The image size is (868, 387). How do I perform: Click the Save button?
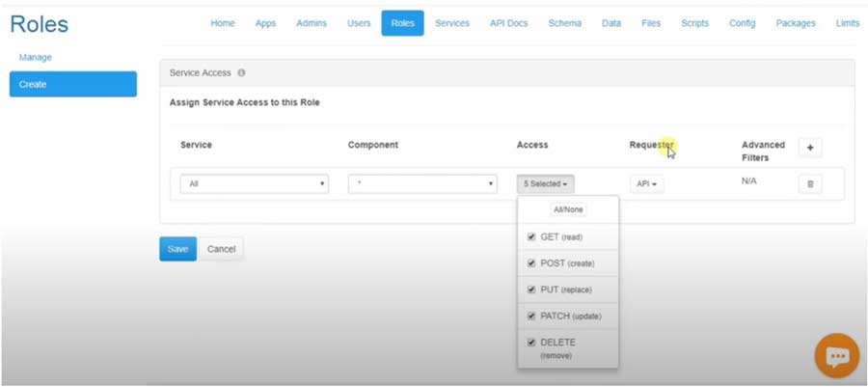177,249
